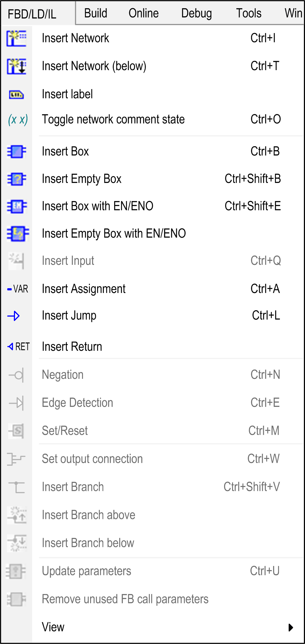The height and width of the screenshot is (644, 305).
Task: Click the Insert Network icon
Action: [x=17, y=38]
